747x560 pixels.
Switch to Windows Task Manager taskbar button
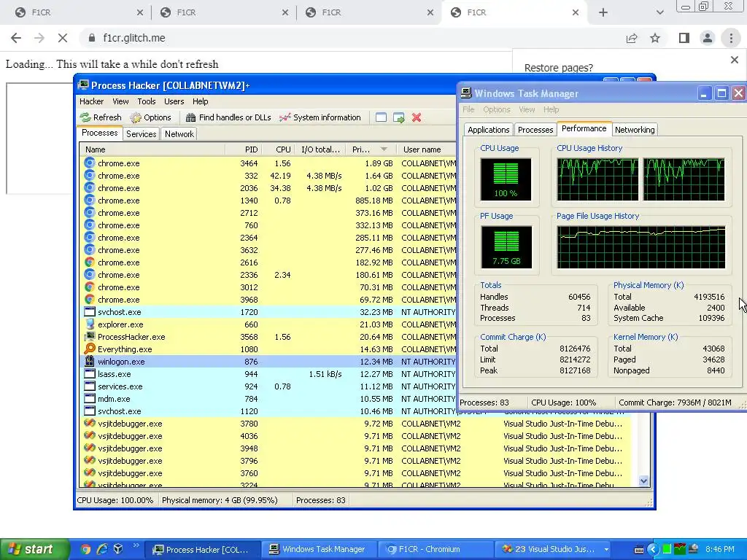coord(320,550)
